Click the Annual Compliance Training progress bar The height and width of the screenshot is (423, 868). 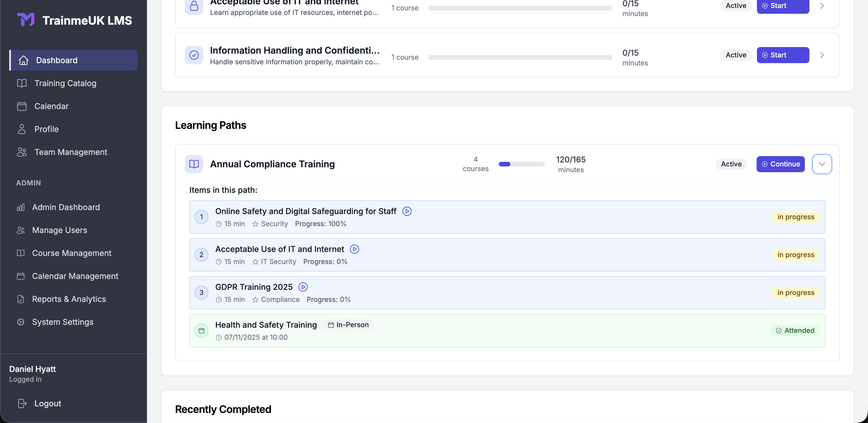pos(522,164)
